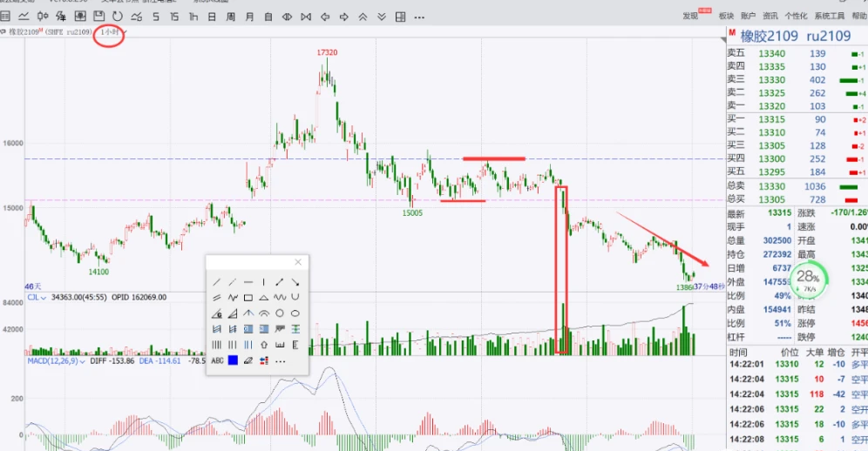Image resolution: width=868 pixels, height=451 pixels.
Task: Open the 帮助 menu
Action: coord(859,16)
